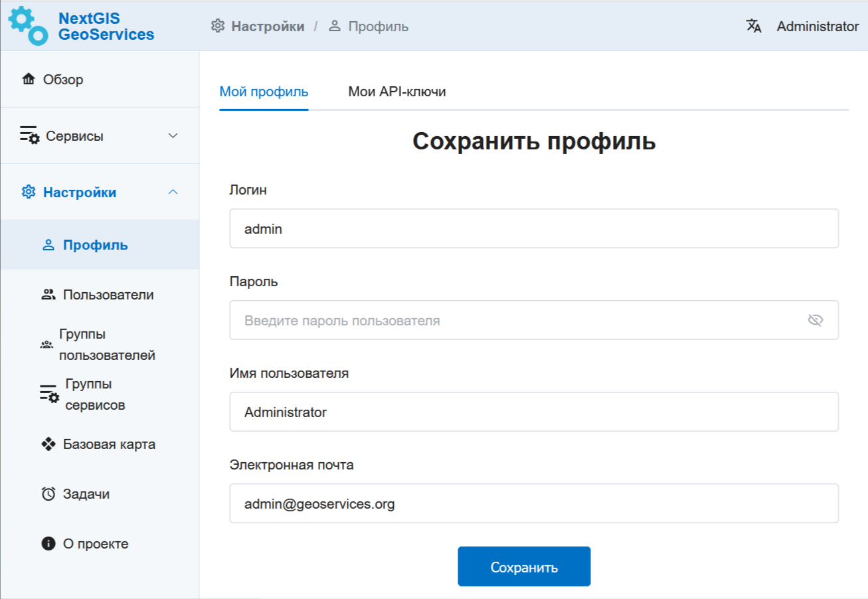Click the Электронная почта label
The image size is (868, 599).
[292, 465]
